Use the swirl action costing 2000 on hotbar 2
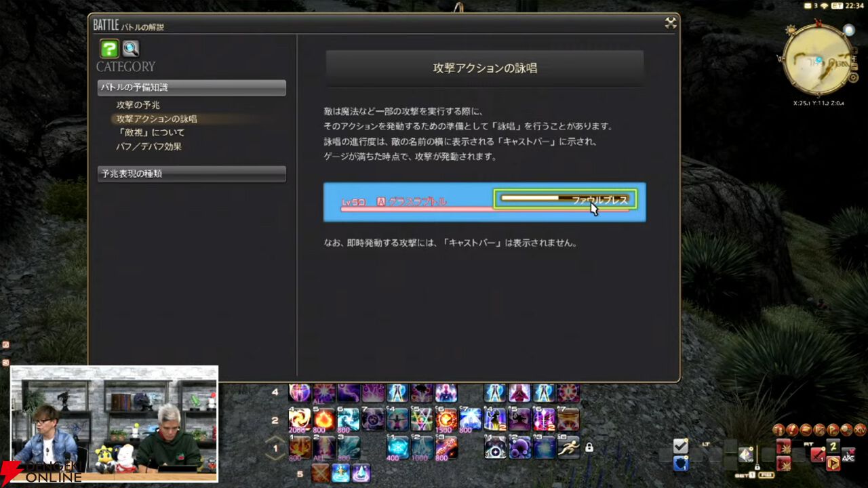 [300, 419]
